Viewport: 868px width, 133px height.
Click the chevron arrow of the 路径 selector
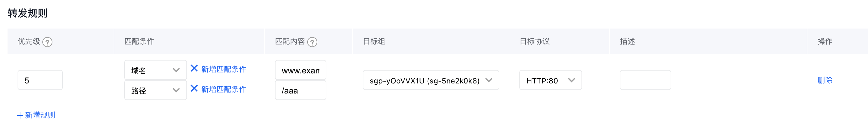[176, 90]
